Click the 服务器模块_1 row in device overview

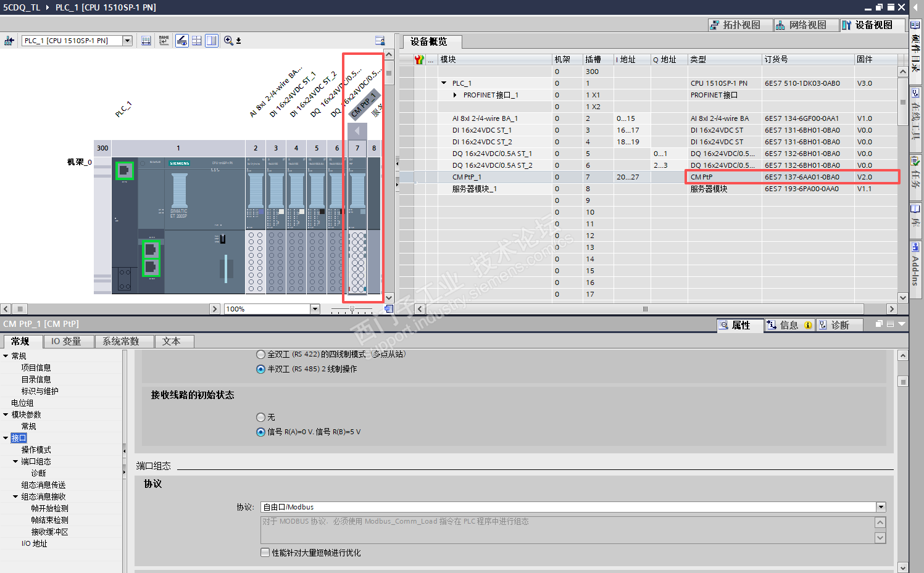click(648, 189)
